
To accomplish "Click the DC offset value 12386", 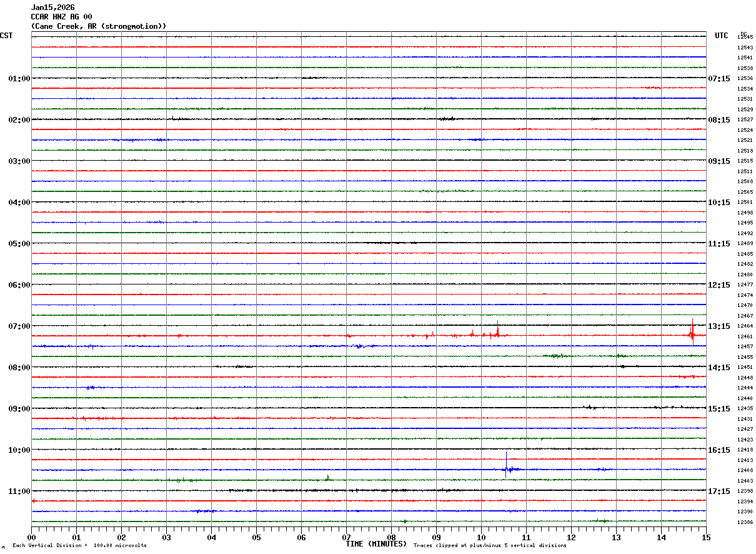I will [x=745, y=523].
